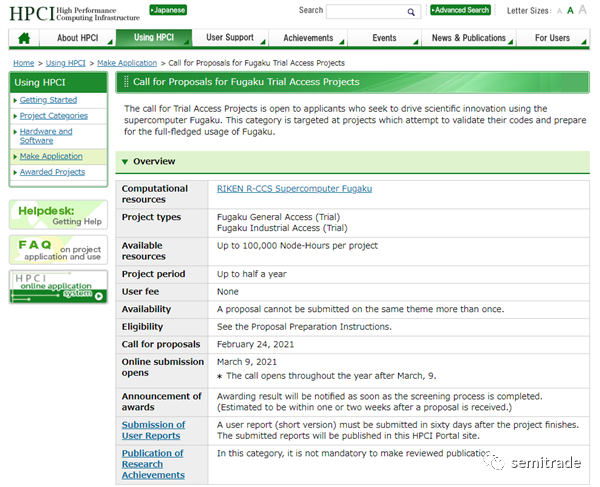Open the Events menu tab
600x487 pixels.
point(384,38)
